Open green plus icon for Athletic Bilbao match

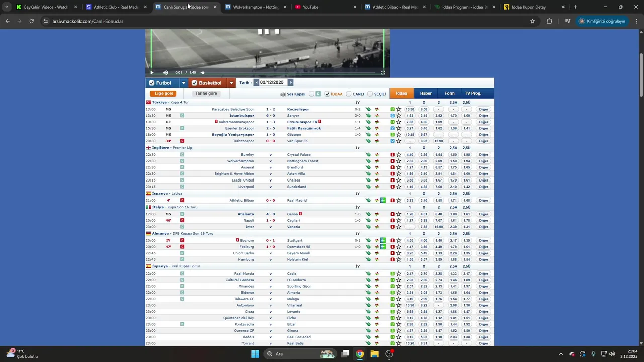[x=383, y=200]
